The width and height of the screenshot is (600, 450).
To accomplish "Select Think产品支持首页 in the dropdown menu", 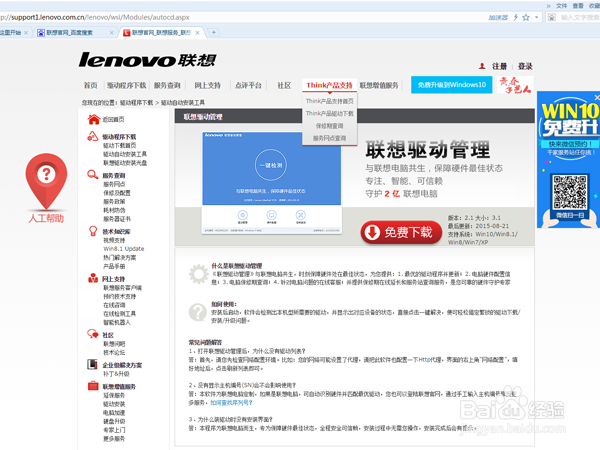I will (329, 101).
